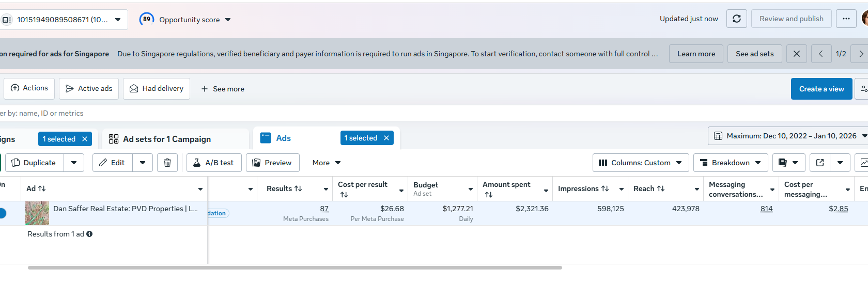This screenshot has width=868, height=285.
Task: Open the date range picker
Action: [787, 136]
